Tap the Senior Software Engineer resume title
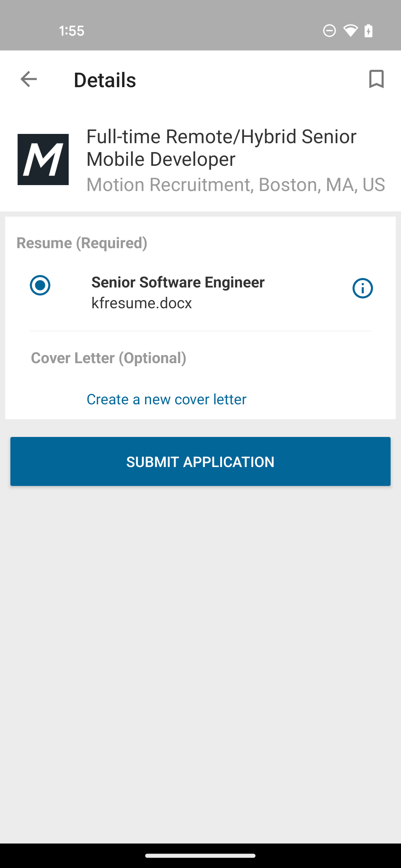401x868 pixels. [x=178, y=282]
